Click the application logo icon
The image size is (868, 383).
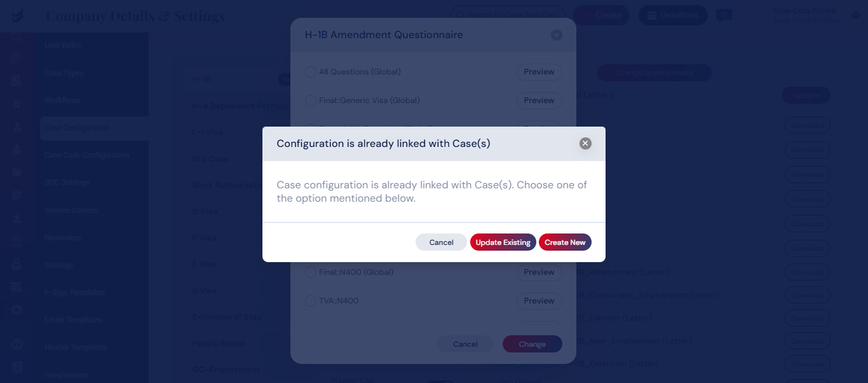[x=17, y=15]
